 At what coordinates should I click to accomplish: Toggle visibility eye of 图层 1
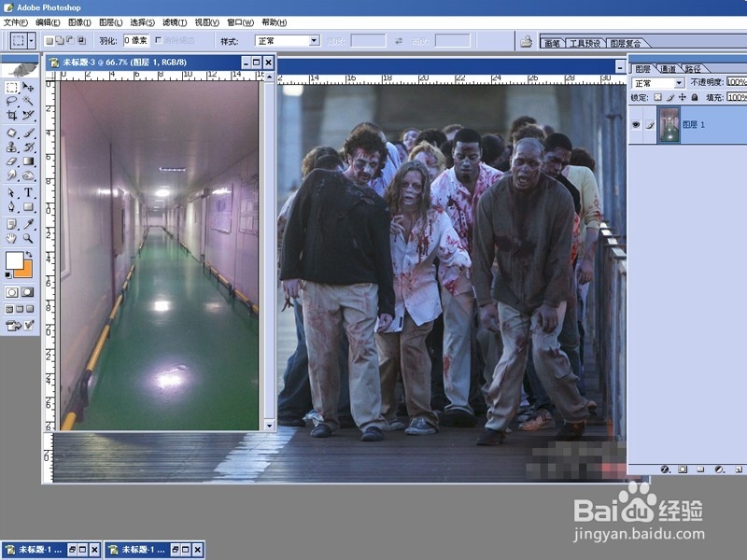pyautogui.click(x=636, y=125)
